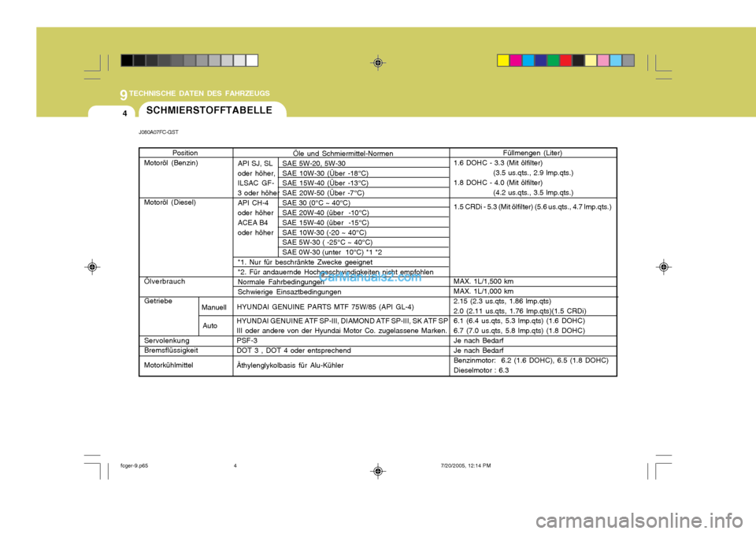This screenshot has height=534, width=756.
Task: Select the cyan swatch beside magenta
Action: (x=528, y=61)
